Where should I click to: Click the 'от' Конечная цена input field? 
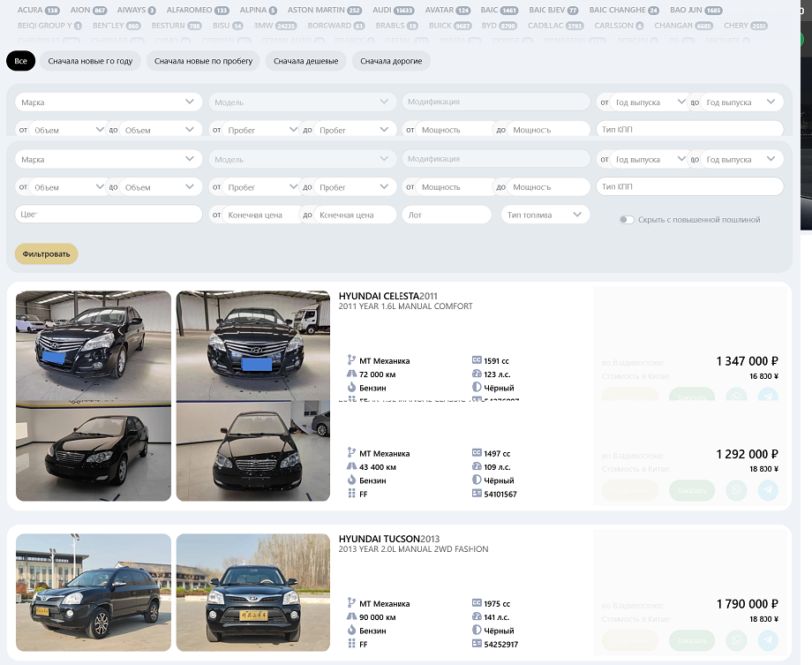(x=261, y=215)
